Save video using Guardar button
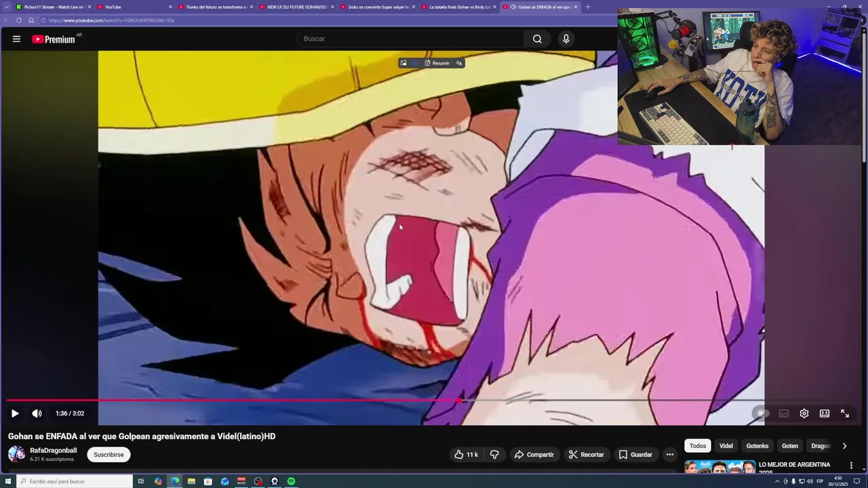This screenshot has height=488, width=868. click(x=635, y=455)
